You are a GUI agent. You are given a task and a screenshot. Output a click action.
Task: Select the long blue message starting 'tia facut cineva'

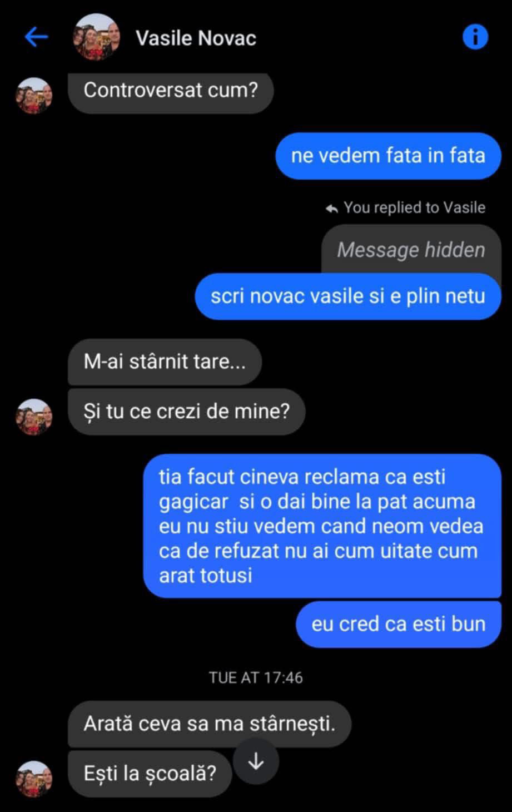point(322,526)
